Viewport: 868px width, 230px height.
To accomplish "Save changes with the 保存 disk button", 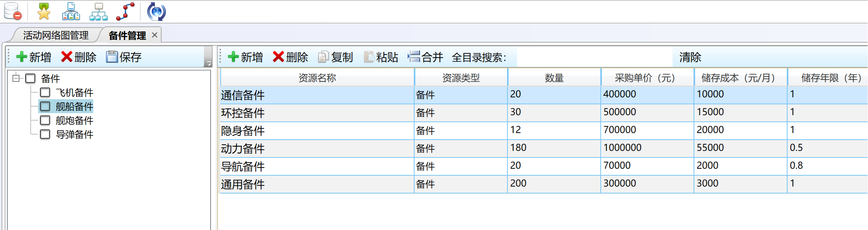I will [124, 57].
